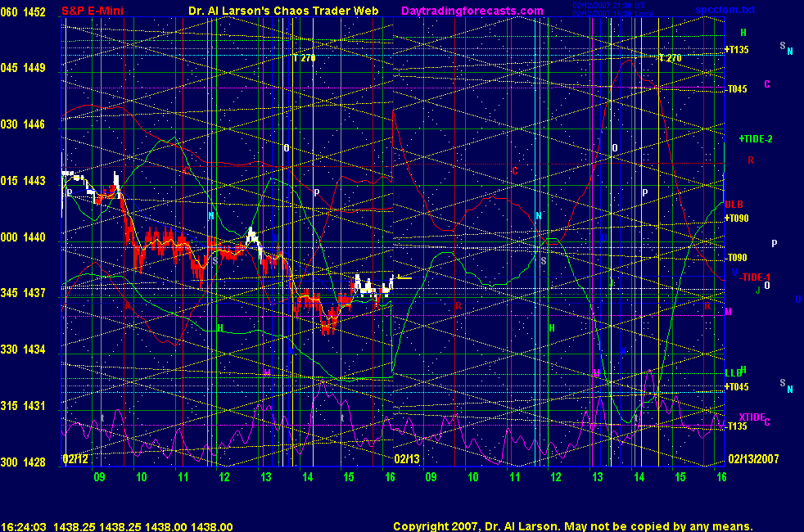Image resolution: width=804 pixels, height=532 pixels.
Task: Click the "+T135" line label
Action: click(737, 50)
